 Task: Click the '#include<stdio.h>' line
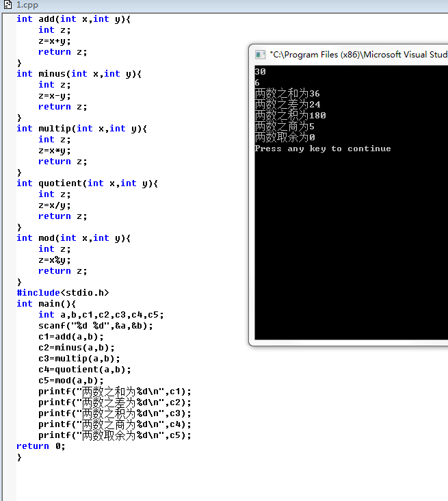click(63, 293)
